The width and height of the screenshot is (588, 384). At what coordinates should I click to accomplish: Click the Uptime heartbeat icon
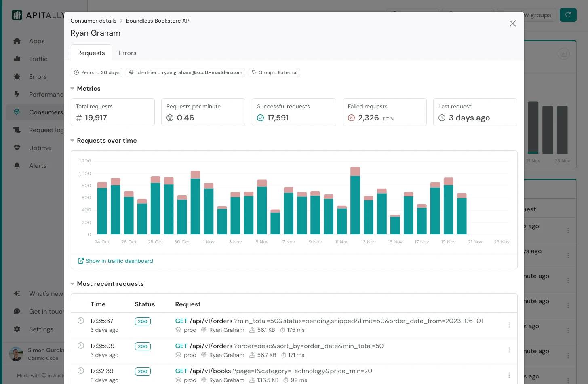[x=17, y=148]
